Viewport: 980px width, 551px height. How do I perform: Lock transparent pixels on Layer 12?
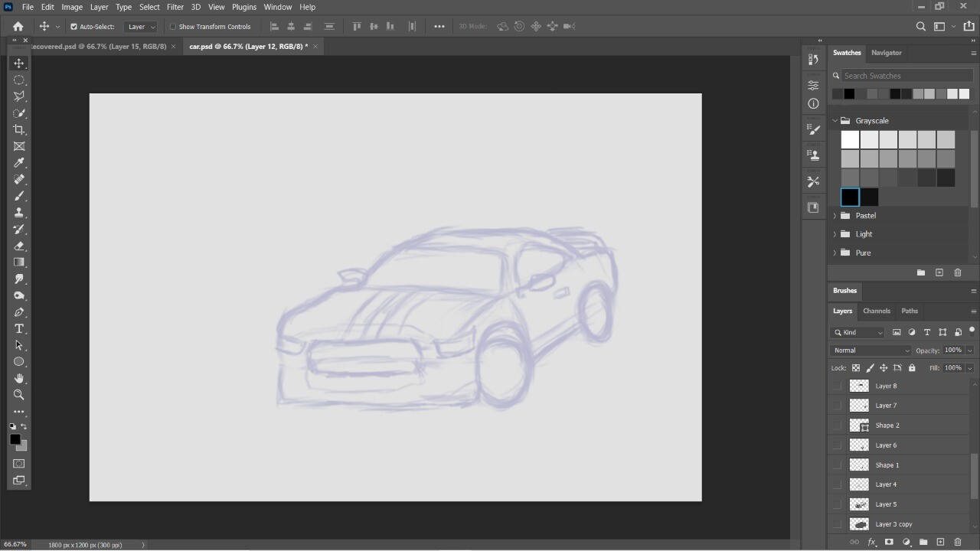[856, 367]
